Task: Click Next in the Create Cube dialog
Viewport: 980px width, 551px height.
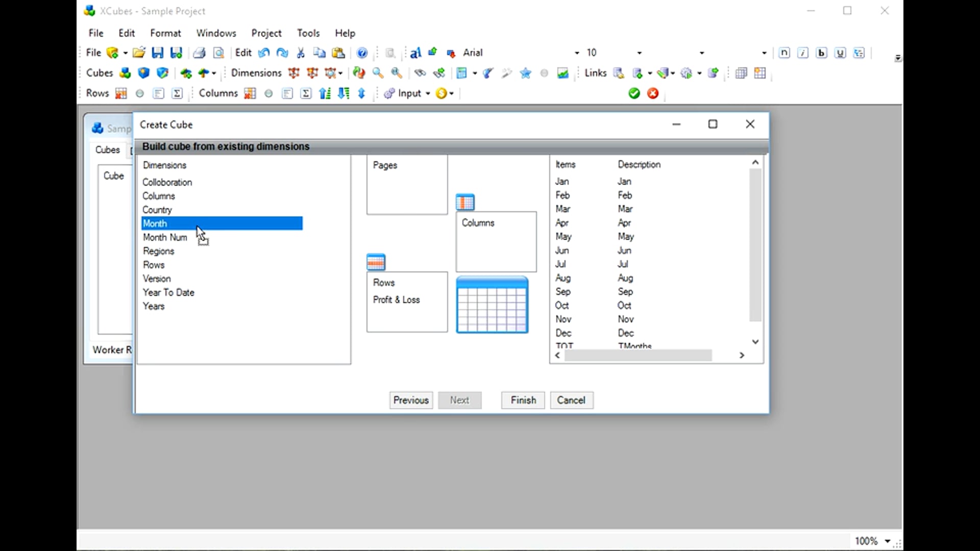Action: pyautogui.click(x=459, y=400)
